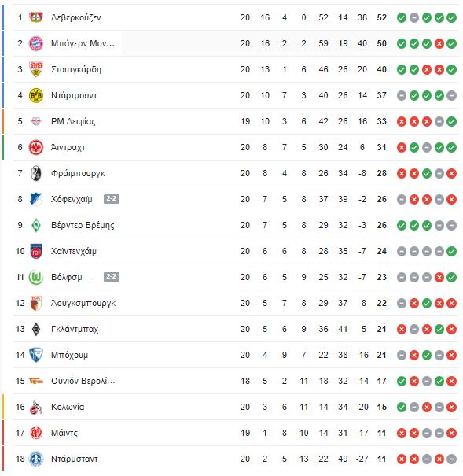Click Leverkusen's grey draw form indicator
The height and width of the screenshot is (476, 463).
pos(414,17)
